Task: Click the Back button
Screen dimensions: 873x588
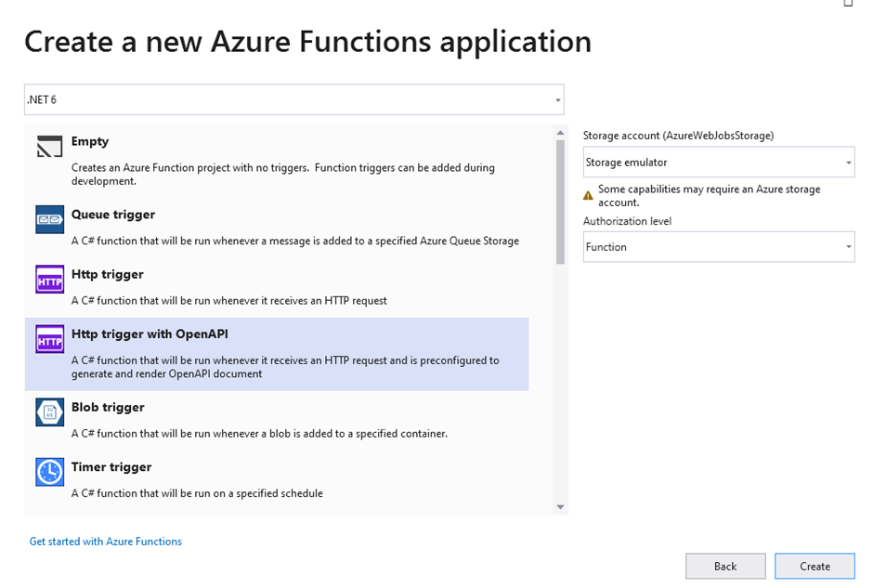Action: coord(725,567)
